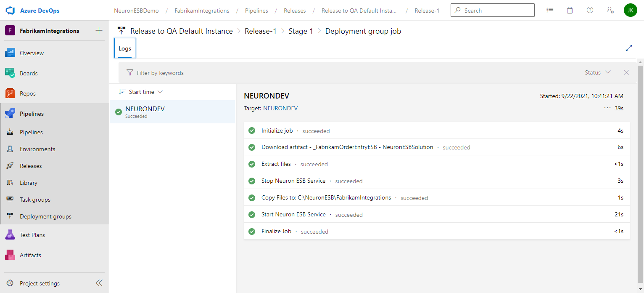Click the Boards icon in sidebar
Image resolution: width=644 pixels, height=293 pixels.
tap(10, 73)
